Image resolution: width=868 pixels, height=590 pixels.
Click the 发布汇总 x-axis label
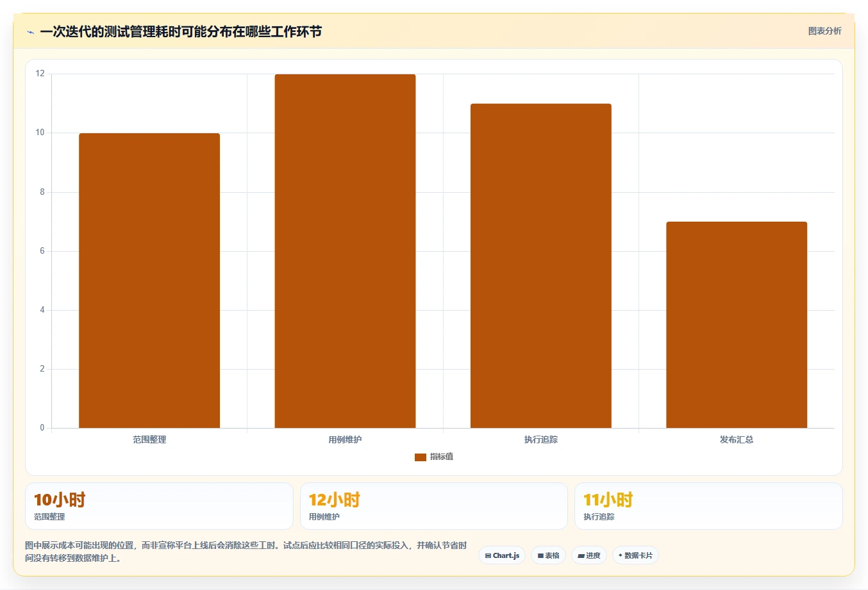point(737,439)
